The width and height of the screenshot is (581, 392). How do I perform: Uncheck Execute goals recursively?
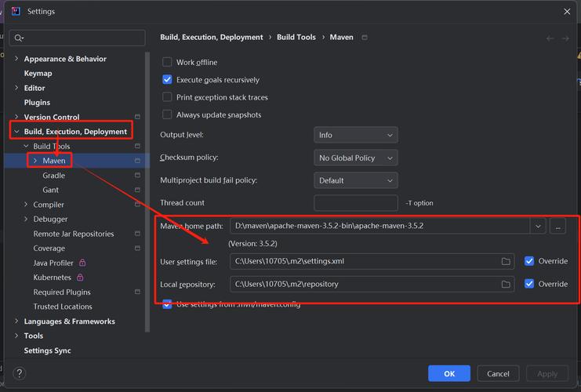pos(167,80)
